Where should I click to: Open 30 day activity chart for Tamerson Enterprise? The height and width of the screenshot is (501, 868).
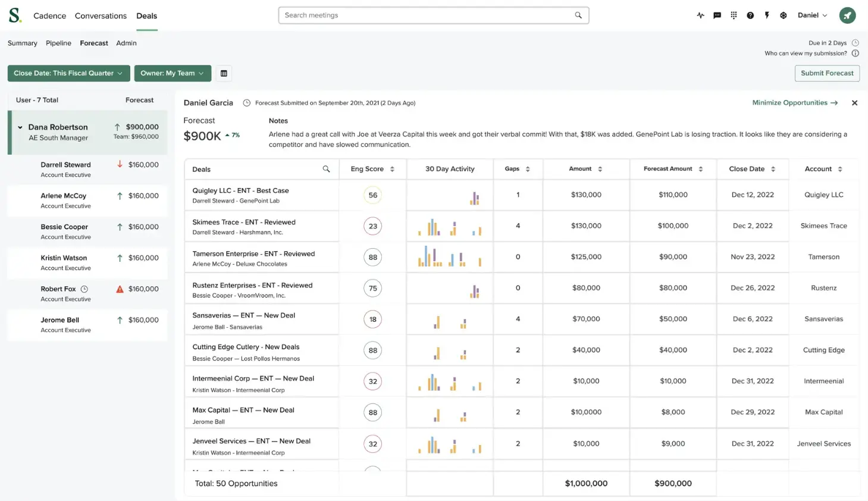(x=450, y=256)
